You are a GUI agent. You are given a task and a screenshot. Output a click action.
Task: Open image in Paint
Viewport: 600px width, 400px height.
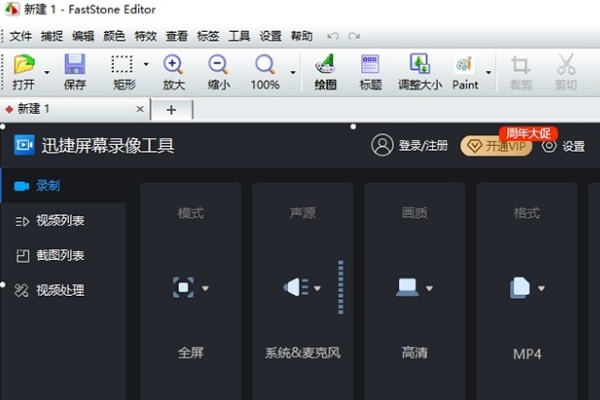pos(465,67)
